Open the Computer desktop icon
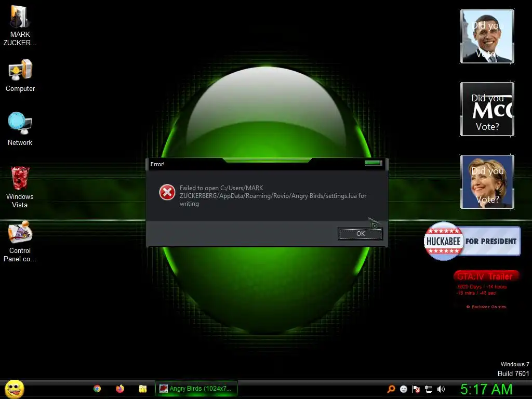Viewport: 532px width, 399px height. [x=20, y=75]
